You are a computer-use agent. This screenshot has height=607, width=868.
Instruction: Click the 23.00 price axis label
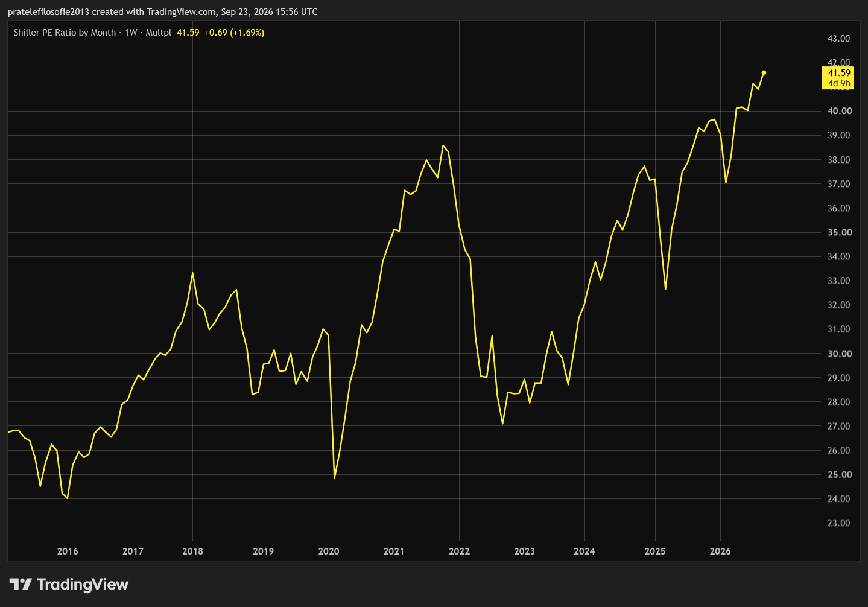coord(838,523)
